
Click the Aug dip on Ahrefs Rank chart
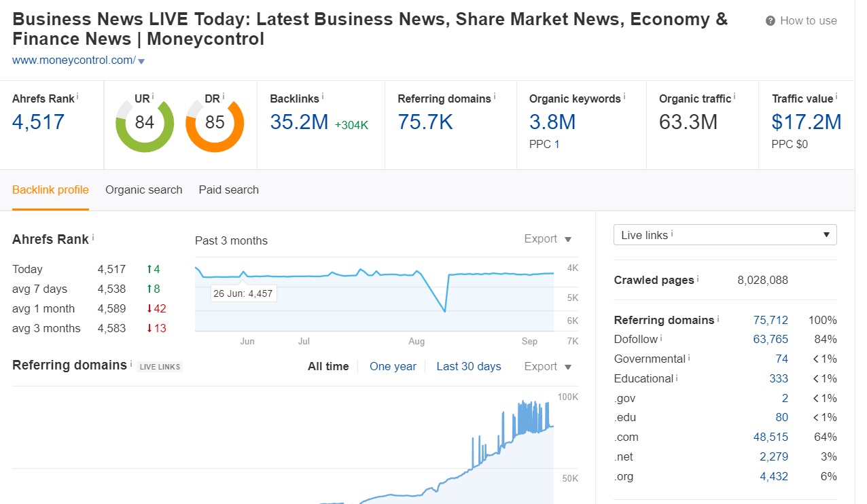point(444,311)
